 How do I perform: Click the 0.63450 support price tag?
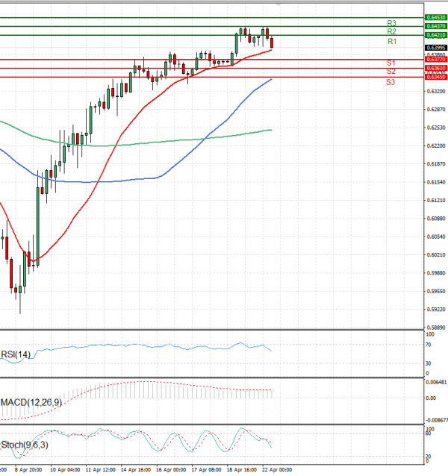click(436, 77)
